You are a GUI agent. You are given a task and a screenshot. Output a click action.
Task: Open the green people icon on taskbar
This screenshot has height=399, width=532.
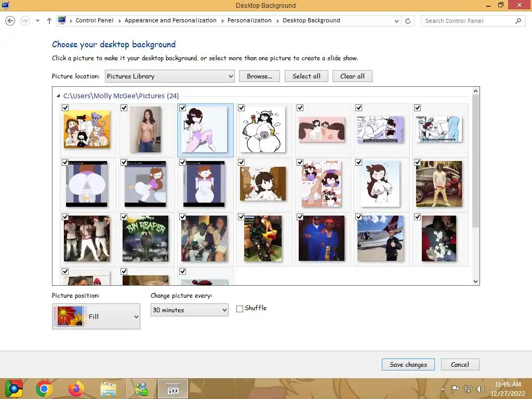(x=141, y=389)
